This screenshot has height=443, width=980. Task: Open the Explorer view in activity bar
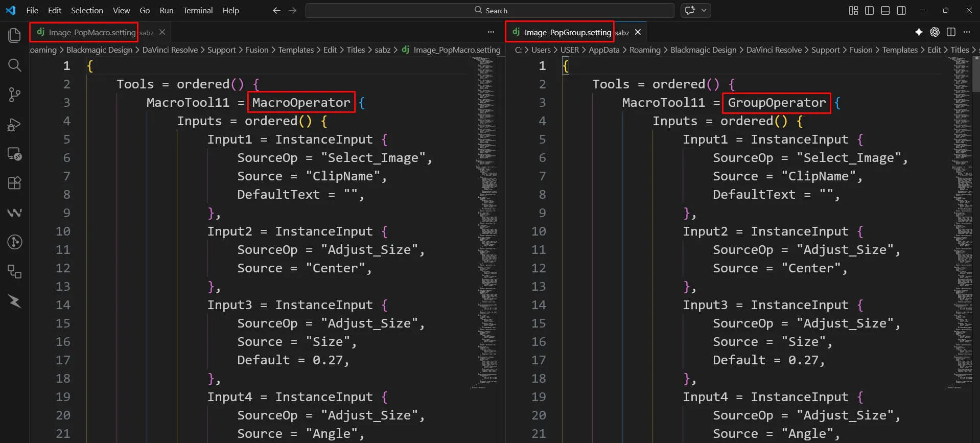click(14, 35)
